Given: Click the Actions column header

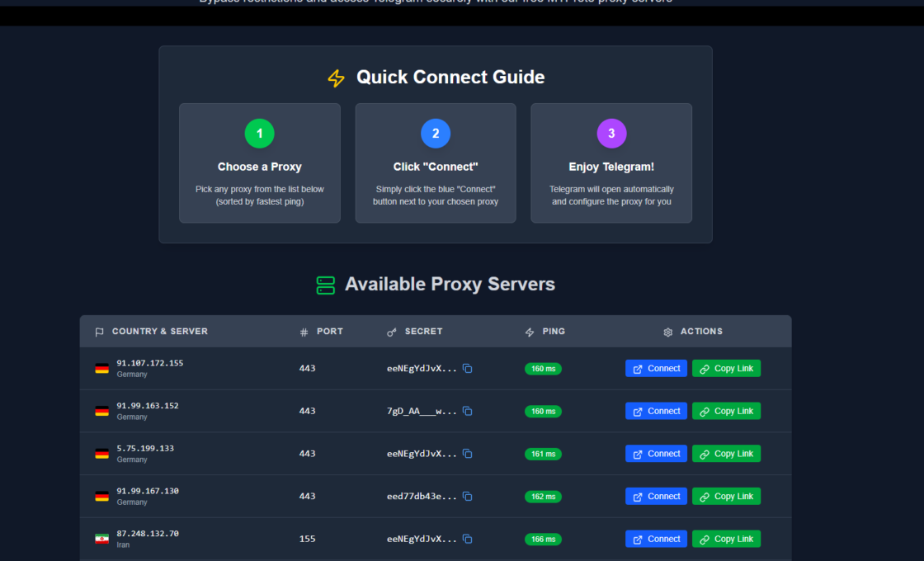Looking at the screenshot, I should click(x=692, y=332).
